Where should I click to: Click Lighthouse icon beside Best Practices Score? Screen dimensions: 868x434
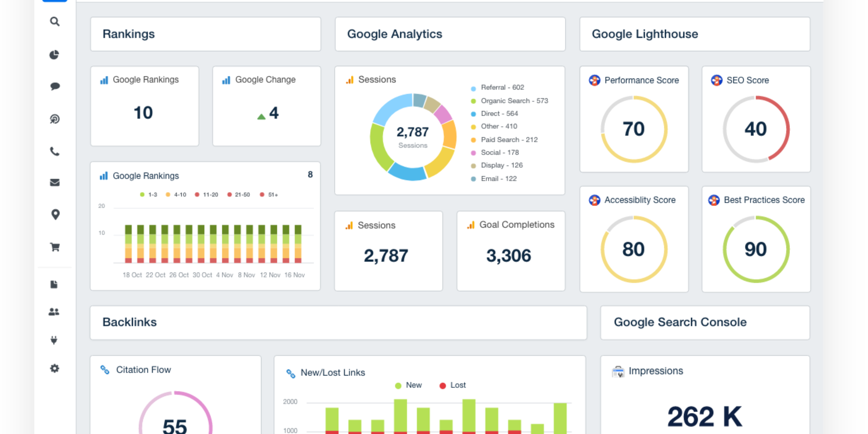(x=714, y=200)
